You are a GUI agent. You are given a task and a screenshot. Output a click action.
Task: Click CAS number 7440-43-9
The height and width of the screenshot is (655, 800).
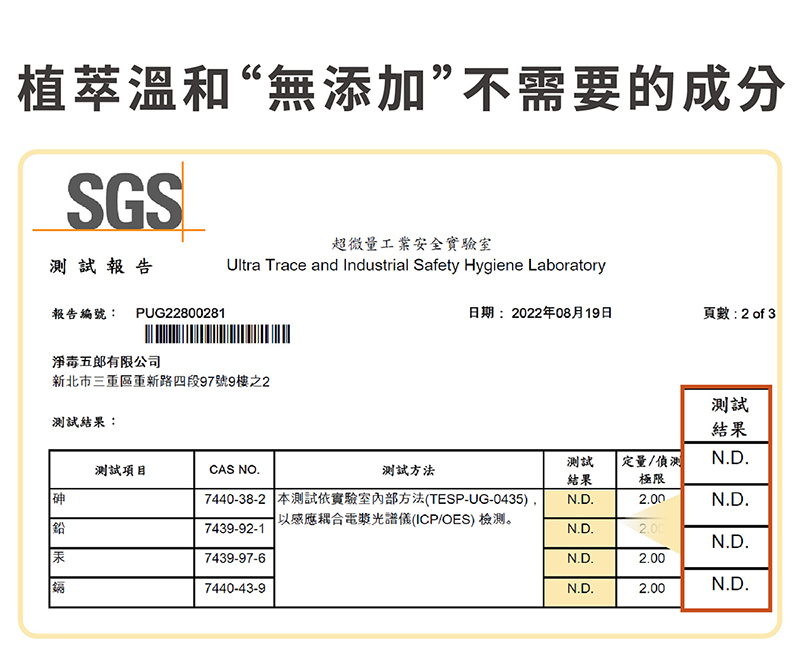coord(234,589)
